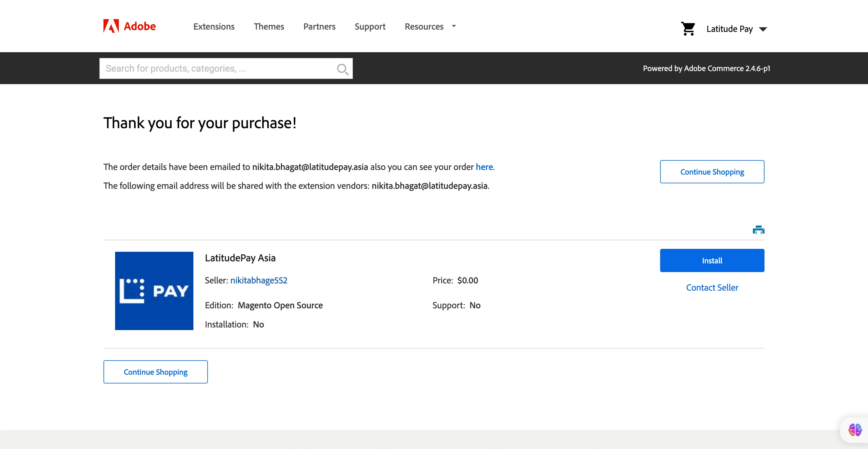868x449 pixels.
Task: Click the 'Powered by Adobe Commerce 2.4.6-p1' text
Action: pyautogui.click(x=706, y=68)
